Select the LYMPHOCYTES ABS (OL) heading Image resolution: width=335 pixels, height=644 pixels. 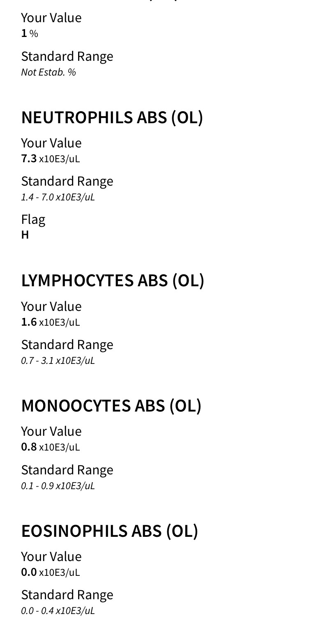(x=113, y=281)
